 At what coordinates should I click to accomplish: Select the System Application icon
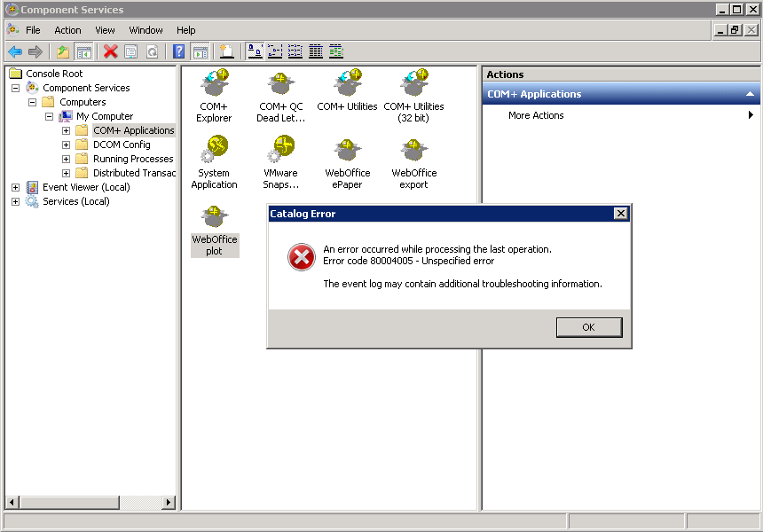point(214,152)
